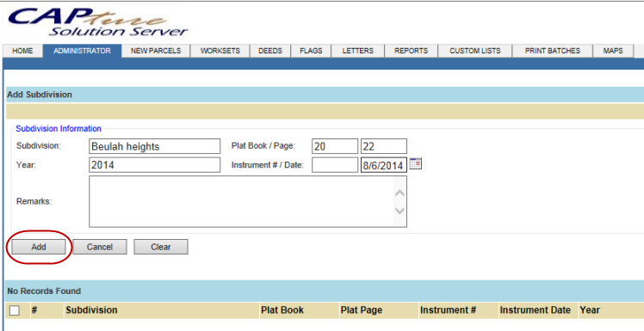Click the Clear button
This screenshot has height=331, width=644.
[x=161, y=247]
